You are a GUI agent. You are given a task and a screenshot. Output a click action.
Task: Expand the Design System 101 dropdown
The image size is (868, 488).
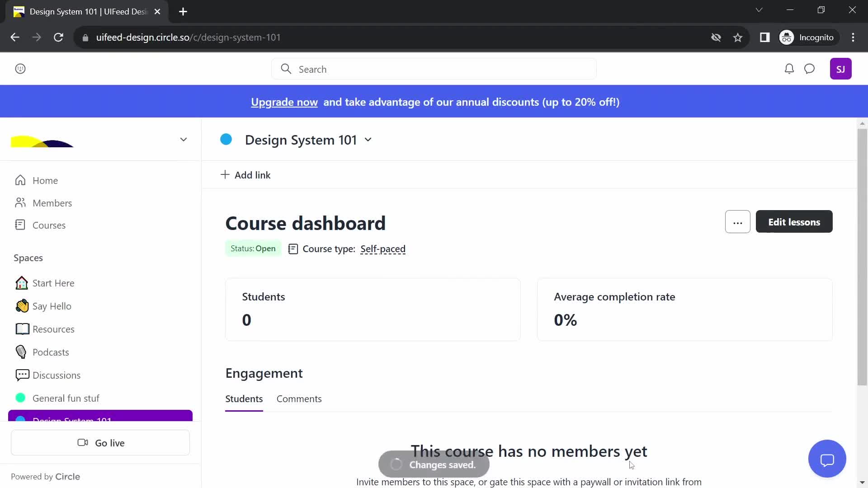click(x=368, y=140)
